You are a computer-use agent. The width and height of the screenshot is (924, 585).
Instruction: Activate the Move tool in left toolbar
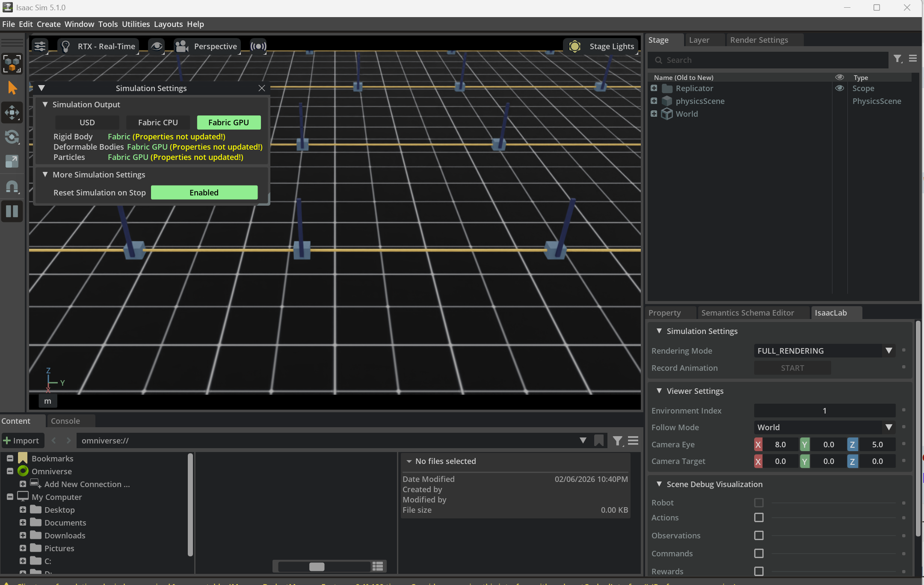click(x=12, y=113)
